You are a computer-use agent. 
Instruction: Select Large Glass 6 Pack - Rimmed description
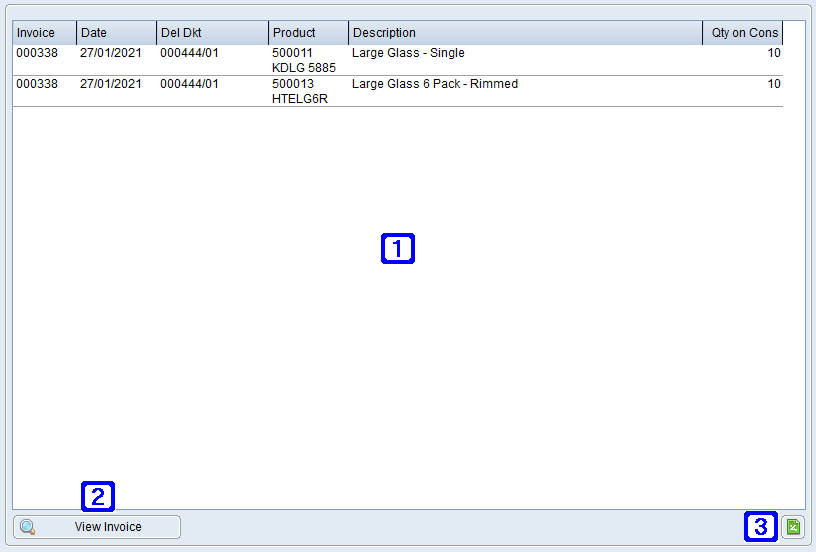pyautogui.click(x=435, y=84)
